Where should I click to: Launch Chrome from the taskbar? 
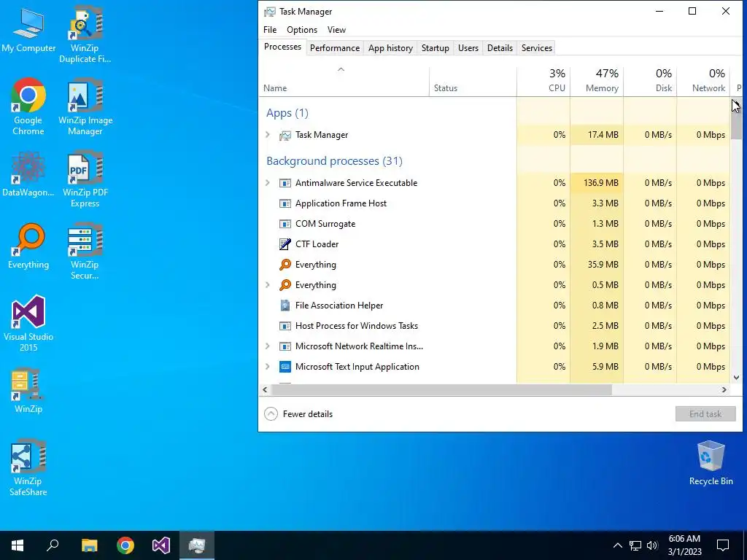(125, 545)
